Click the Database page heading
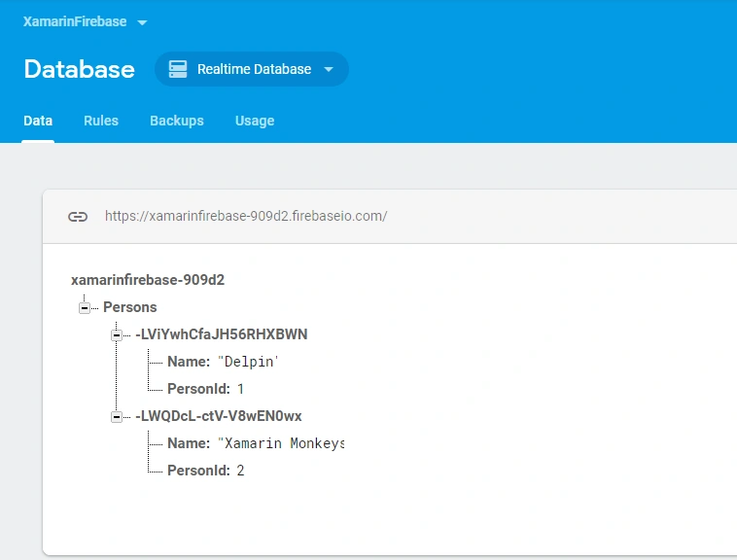The image size is (737, 560). pyautogui.click(x=80, y=69)
